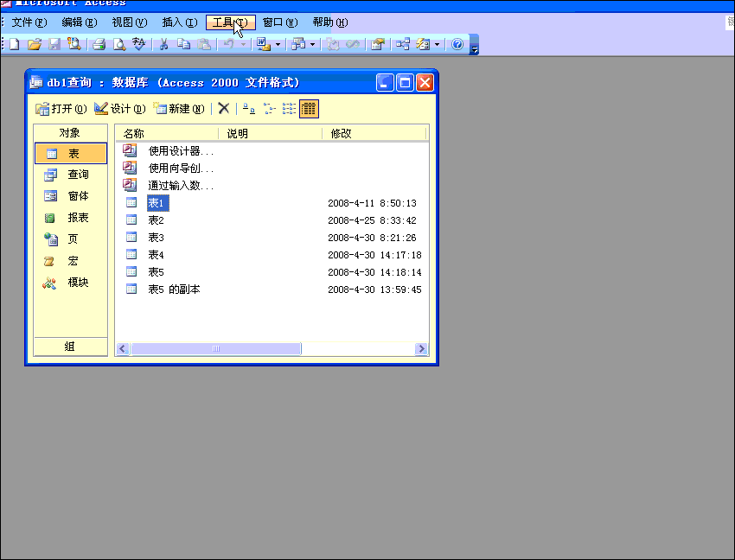Click the 修改 column header
The width and height of the screenshot is (735, 560).
point(374,134)
